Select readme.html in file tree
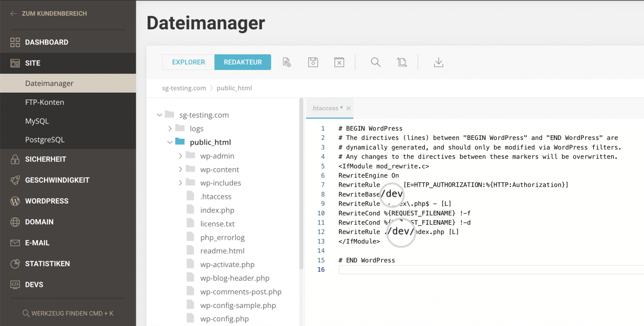The image size is (644, 326). tap(222, 251)
